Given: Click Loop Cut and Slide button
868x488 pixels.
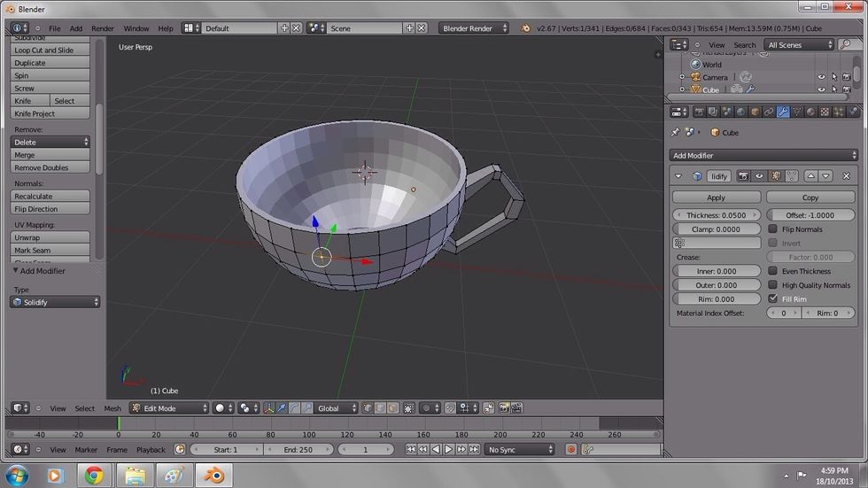Looking at the screenshot, I should point(50,50).
